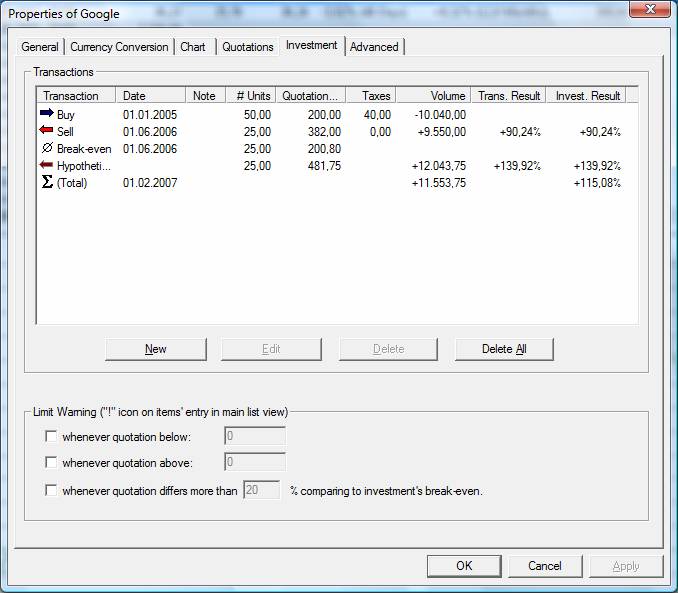
Task: Click the total volume +11.553,75
Action: tap(439, 183)
